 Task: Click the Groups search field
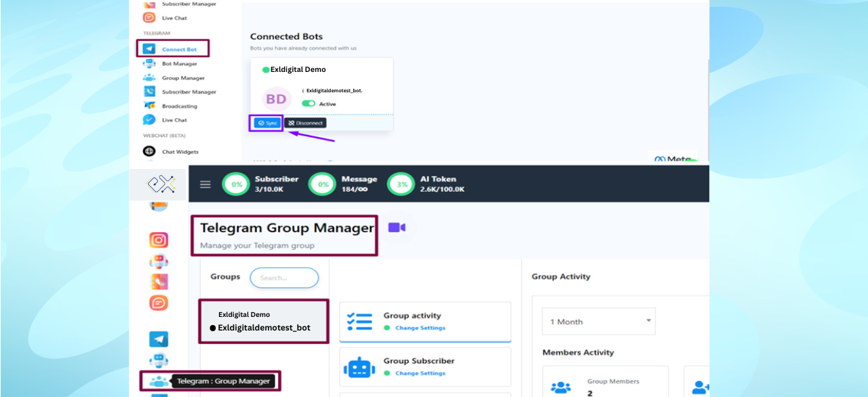point(284,278)
